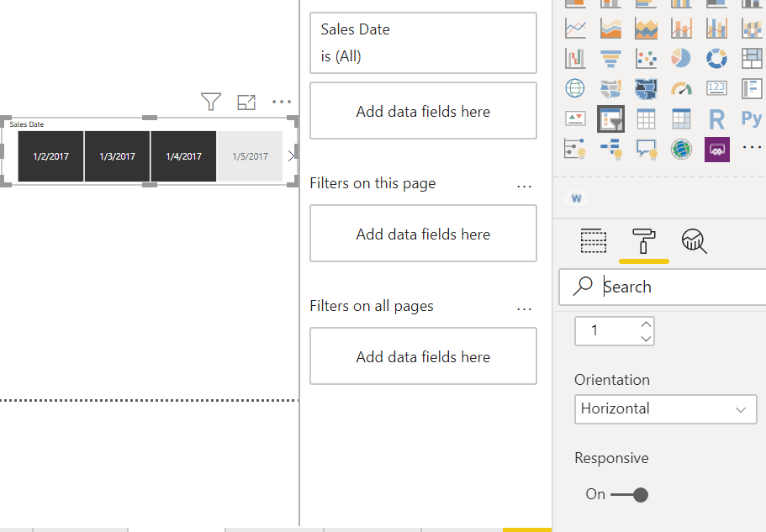This screenshot has width=766, height=532.
Task: Click the Orientation label
Action: point(611,380)
